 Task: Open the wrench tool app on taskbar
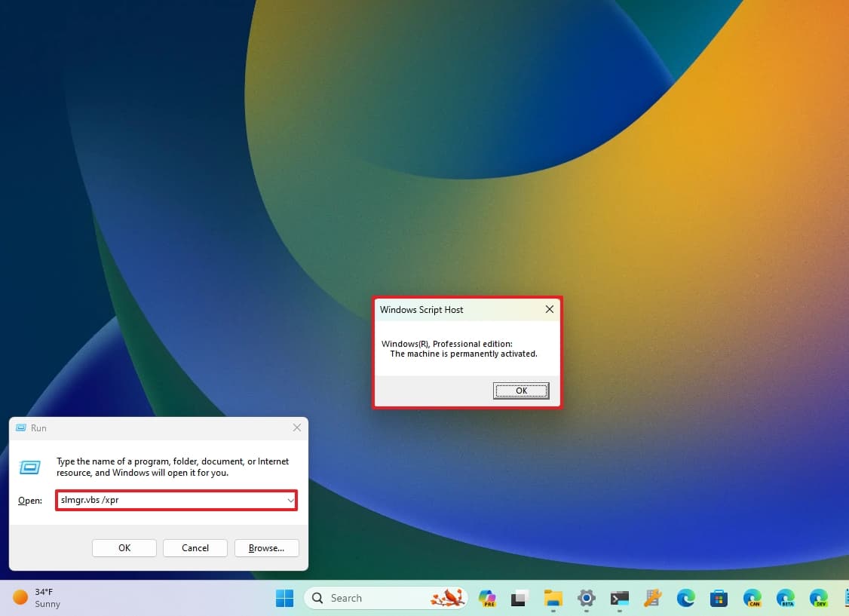point(652,598)
